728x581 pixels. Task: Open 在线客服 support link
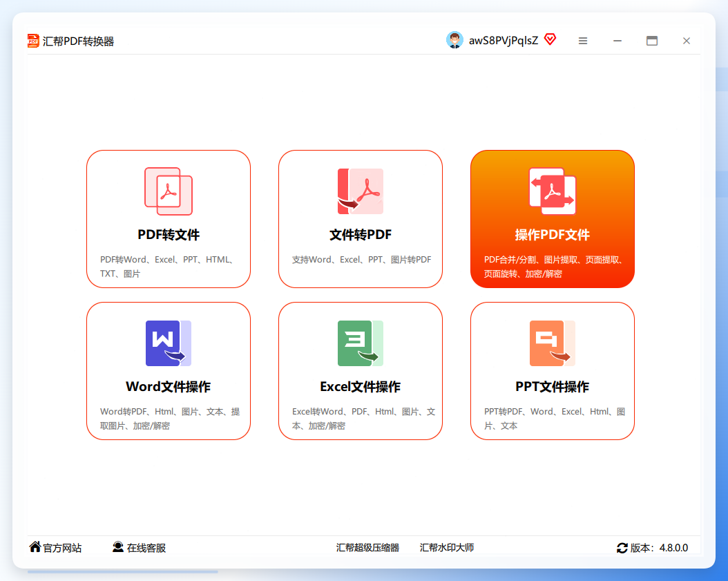[x=146, y=548]
